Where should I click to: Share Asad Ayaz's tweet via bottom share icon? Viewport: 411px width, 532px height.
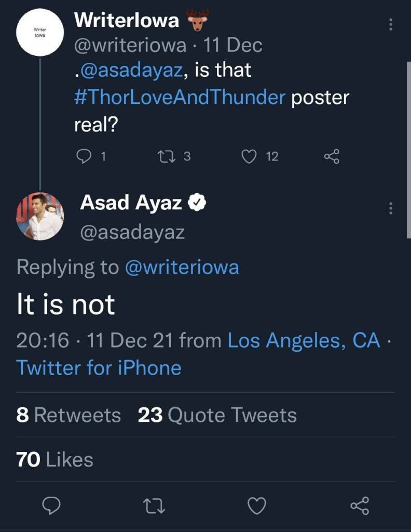tap(359, 504)
